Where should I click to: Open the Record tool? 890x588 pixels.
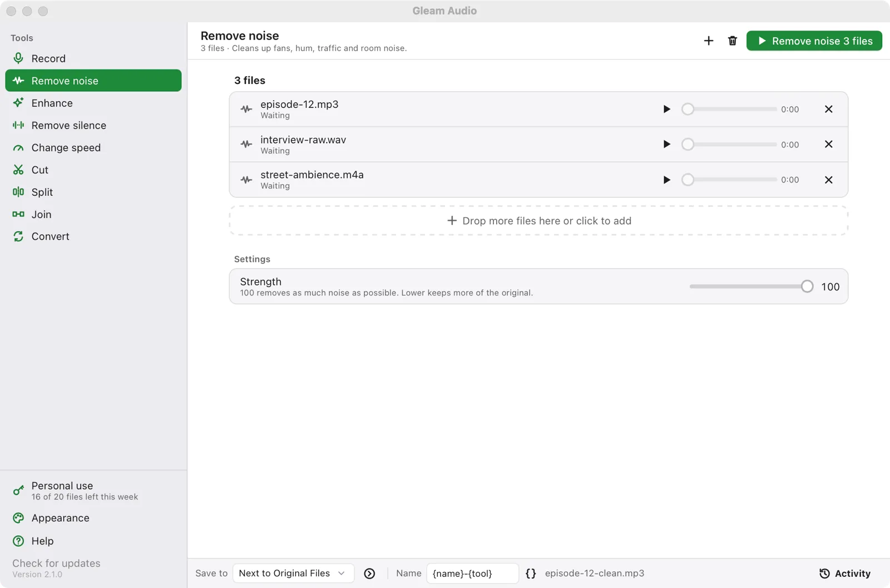click(x=93, y=58)
